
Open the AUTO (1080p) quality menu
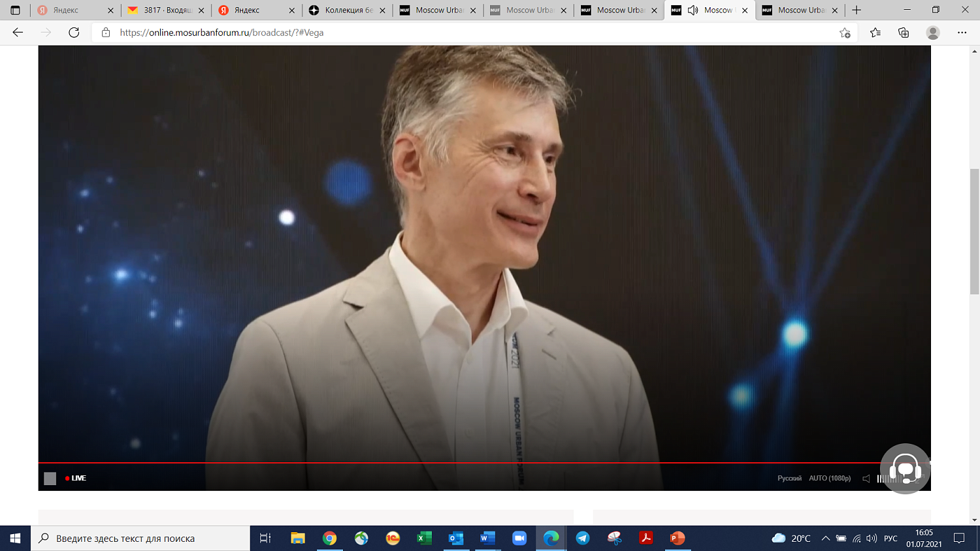point(830,479)
